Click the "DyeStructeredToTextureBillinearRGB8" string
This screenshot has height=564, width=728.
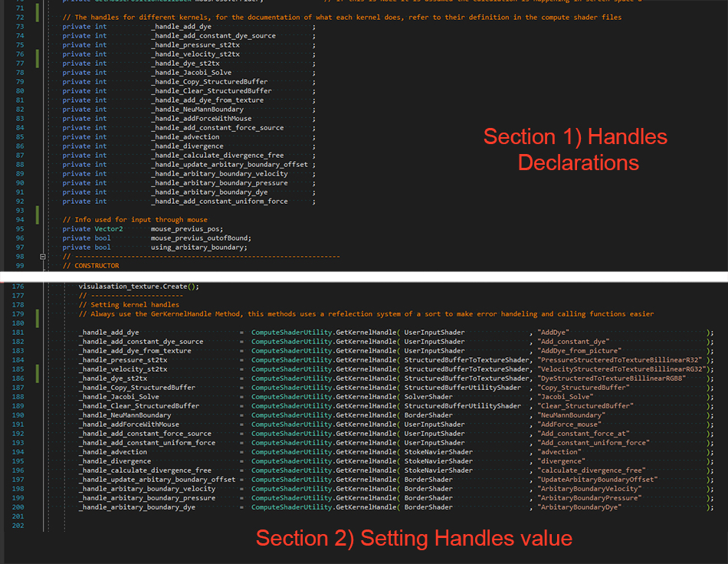click(612, 379)
